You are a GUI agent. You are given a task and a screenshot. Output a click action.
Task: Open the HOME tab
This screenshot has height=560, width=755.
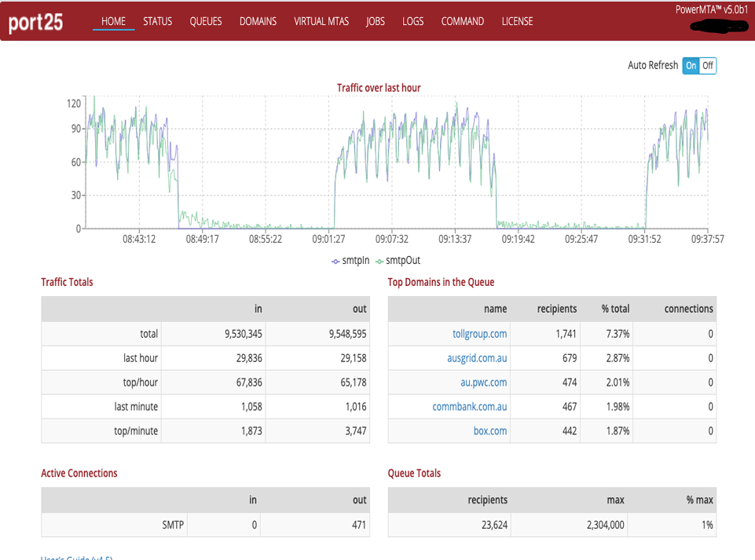tap(113, 21)
